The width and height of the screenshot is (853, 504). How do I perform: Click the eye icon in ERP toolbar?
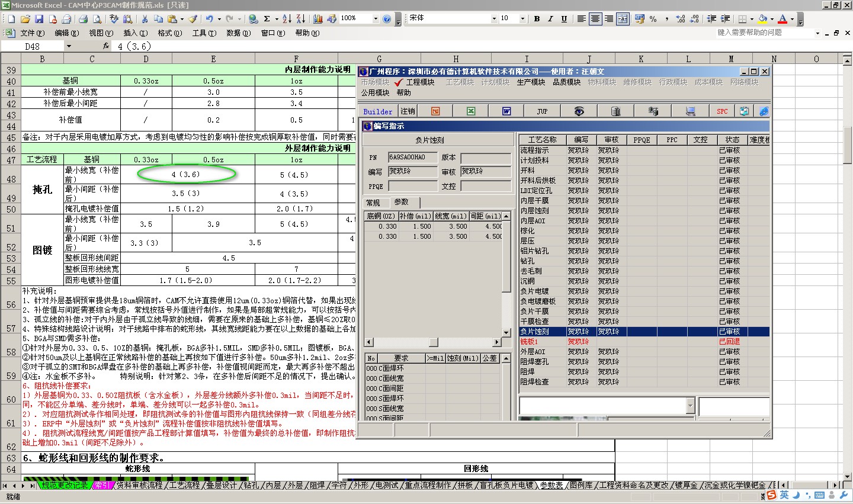coord(579,111)
